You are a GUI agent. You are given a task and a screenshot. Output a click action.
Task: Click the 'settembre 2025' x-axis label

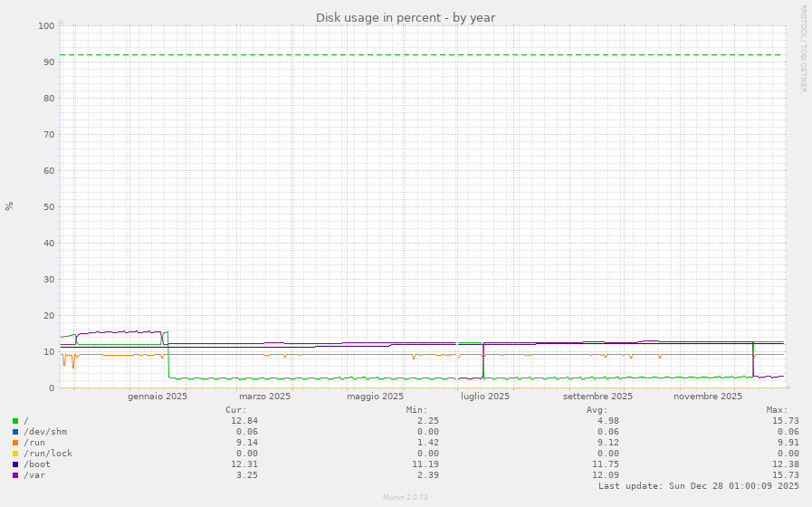(x=597, y=397)
